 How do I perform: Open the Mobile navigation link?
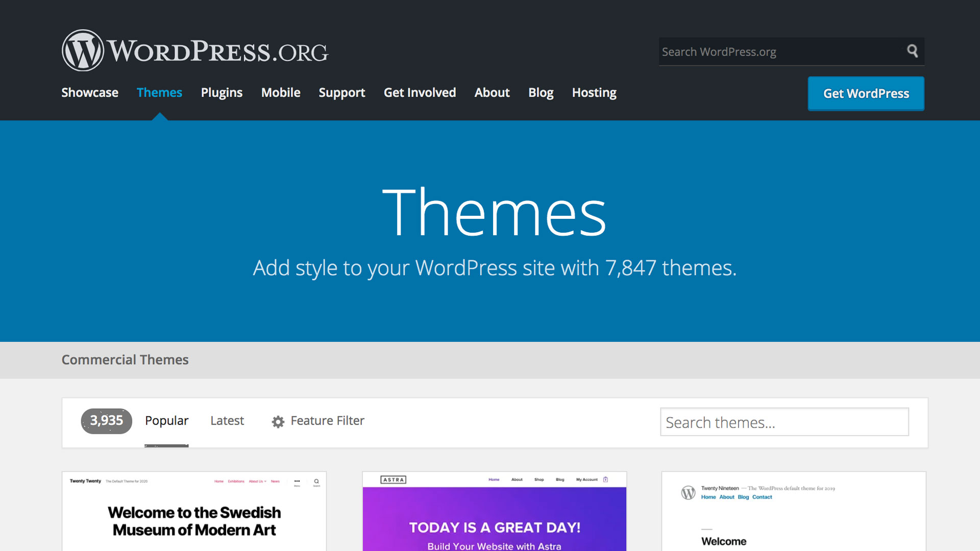pyautogui.click(x=281, y=92)
